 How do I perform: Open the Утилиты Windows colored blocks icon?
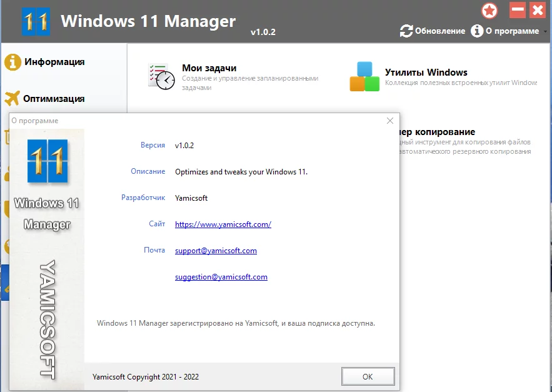click(x=364, y=76)
